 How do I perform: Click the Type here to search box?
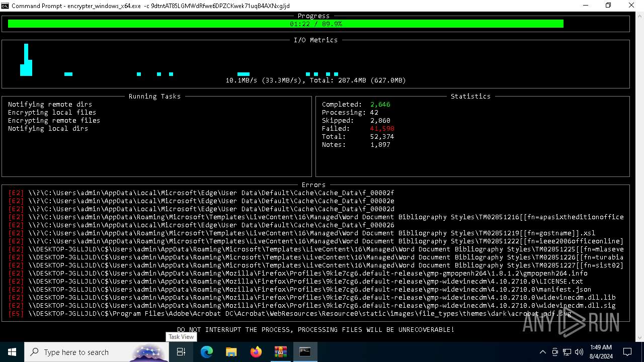tap(97, 352)
